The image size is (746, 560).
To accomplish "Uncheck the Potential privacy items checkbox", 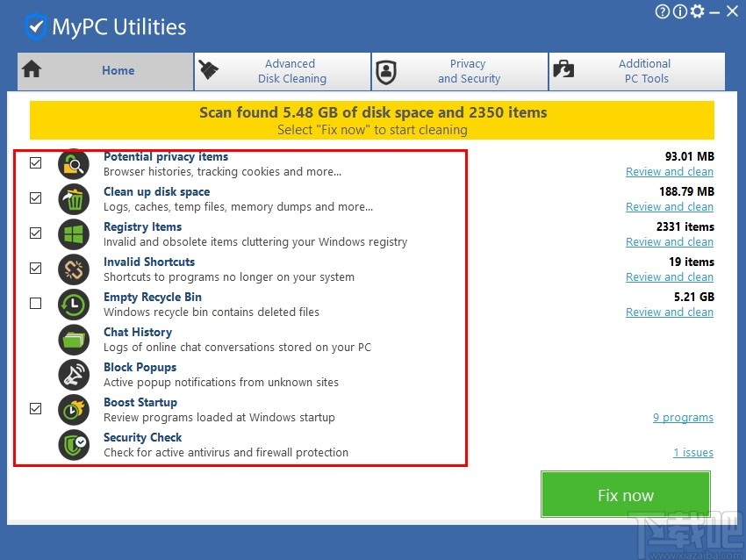I will pyautogui.click(x=35, y=163).
